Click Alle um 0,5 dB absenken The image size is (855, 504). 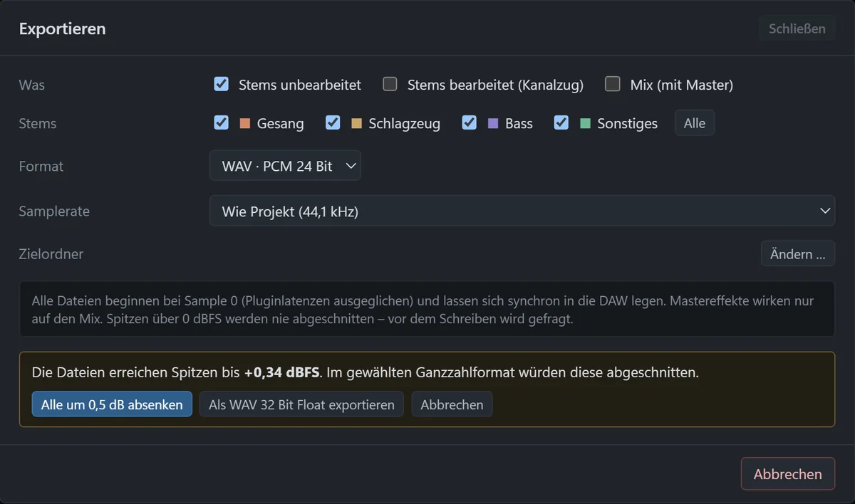pos(112,404)
